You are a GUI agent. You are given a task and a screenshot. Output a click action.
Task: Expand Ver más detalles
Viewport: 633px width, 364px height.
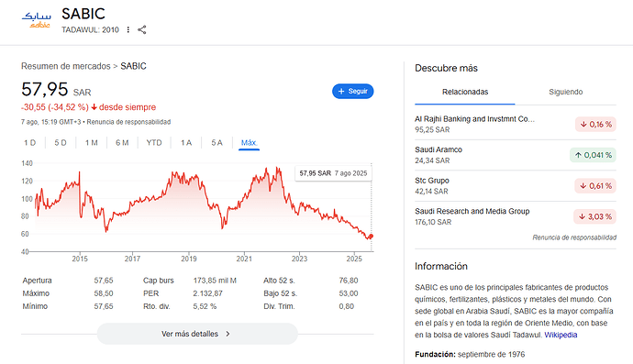197,334
